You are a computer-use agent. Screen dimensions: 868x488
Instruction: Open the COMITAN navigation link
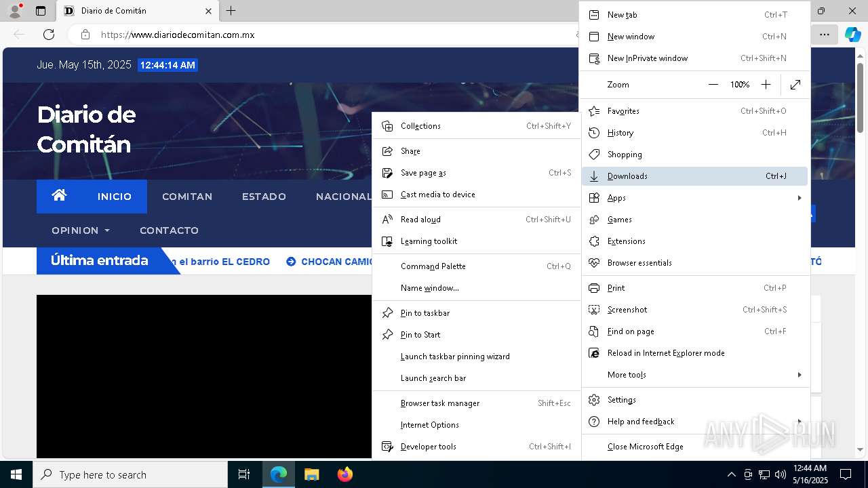187,197
